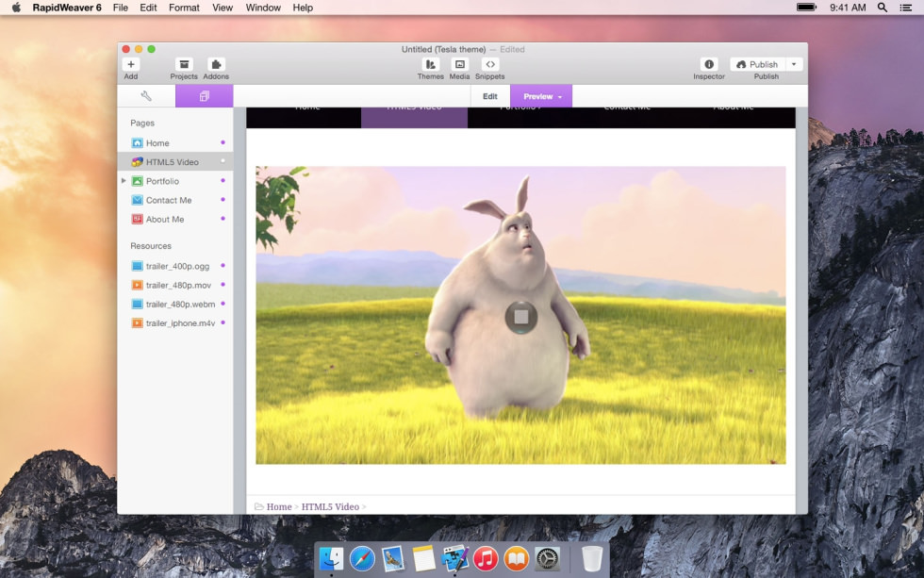Screen dimensions: 924x578
Task: Open Mail stamp icon in Dock
Action: pyautogui.click(x=392, y=558)
